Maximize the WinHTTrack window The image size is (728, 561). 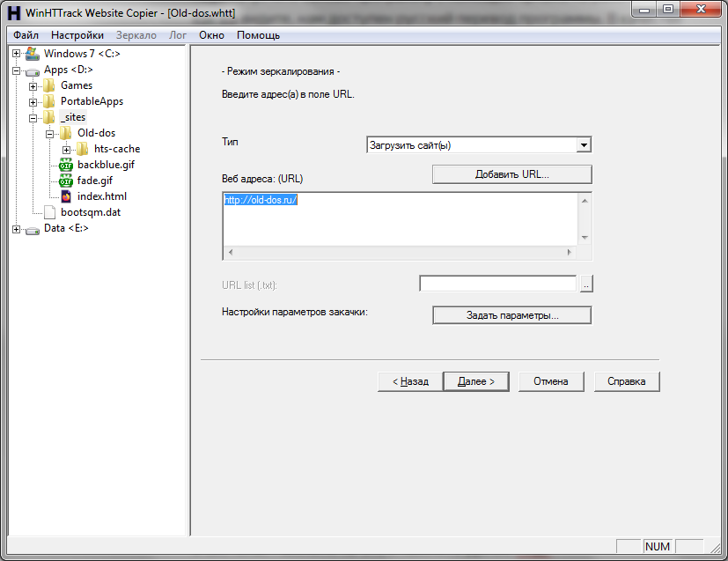[x=668, y=10]
